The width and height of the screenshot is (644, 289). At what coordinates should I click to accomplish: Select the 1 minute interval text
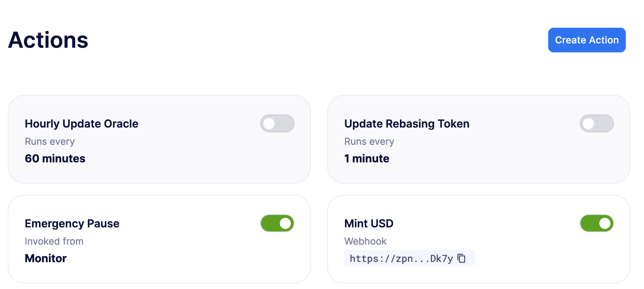point(367,158)
